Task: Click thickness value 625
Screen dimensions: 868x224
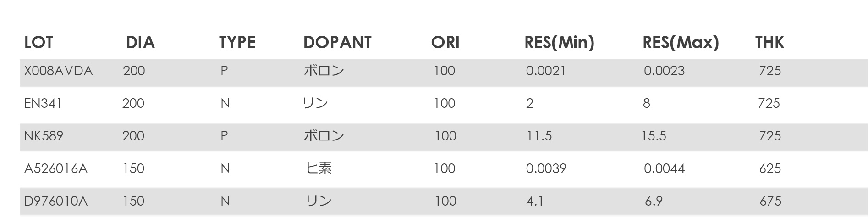Action: [x=770, y=168]
